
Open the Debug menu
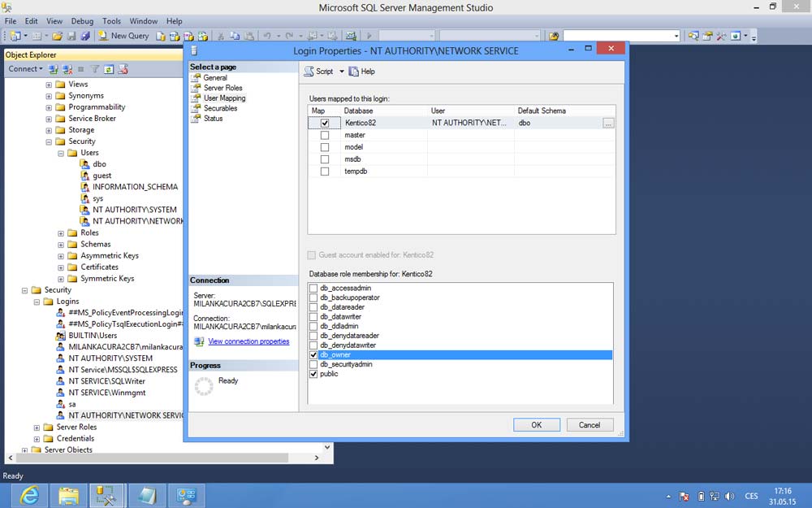click(x=82, y=21)
